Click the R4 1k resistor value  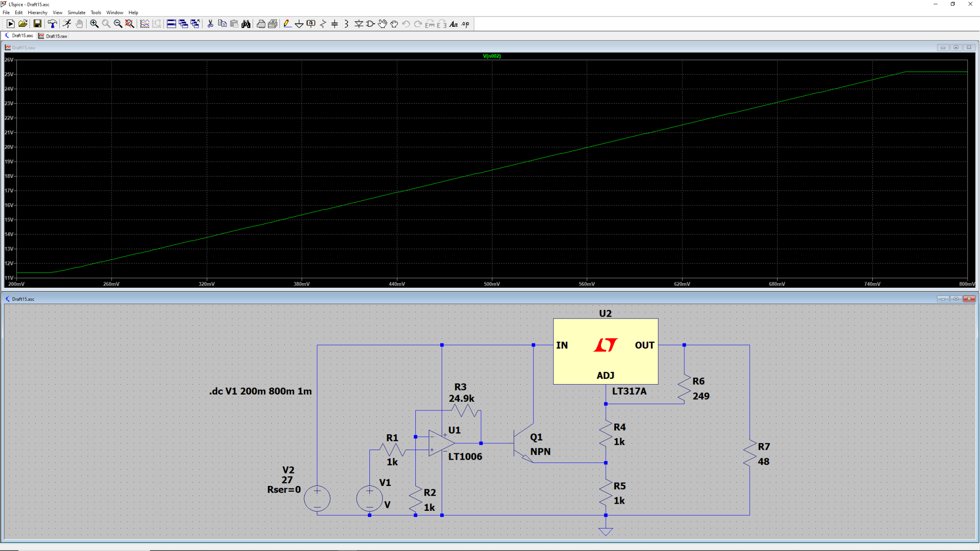[619, 442]
